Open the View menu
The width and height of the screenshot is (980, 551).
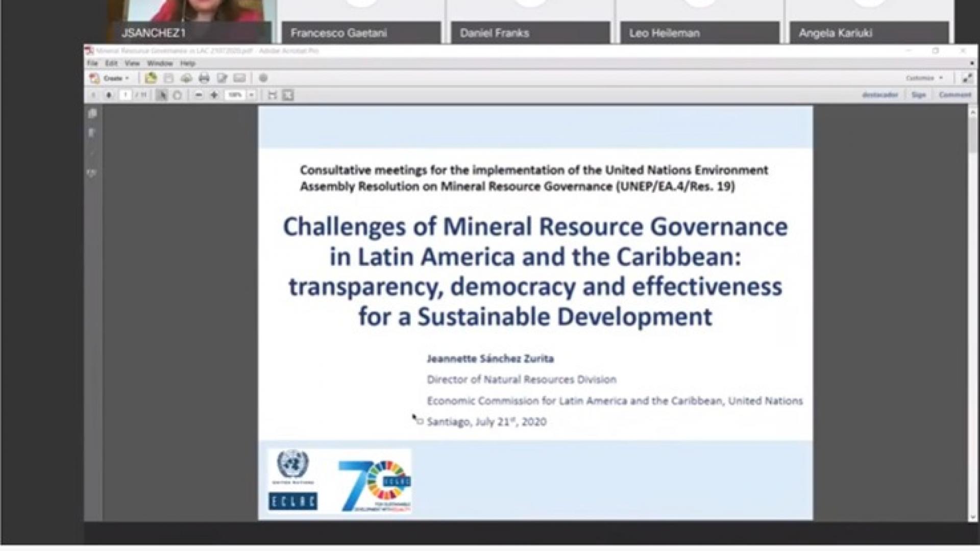click(x=132, y=63)
